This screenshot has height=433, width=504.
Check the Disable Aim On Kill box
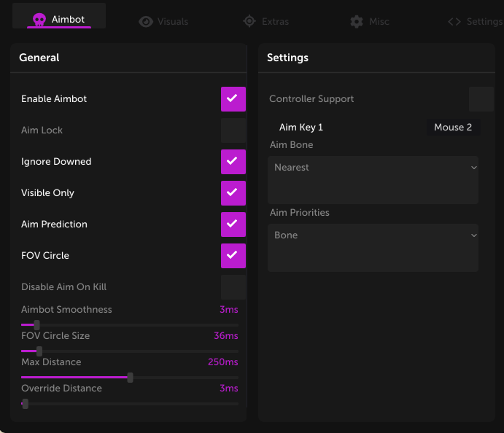(x=233, y=287)
